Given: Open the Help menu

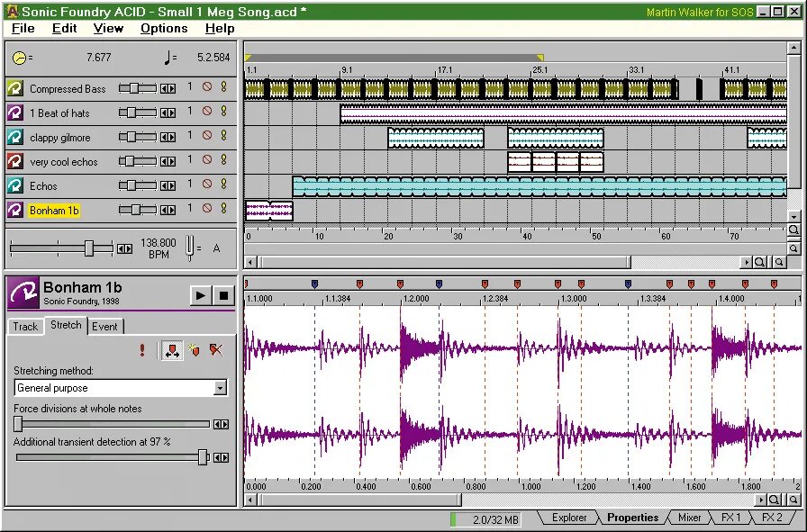Looking at the screenshot, I should [220, 28].
